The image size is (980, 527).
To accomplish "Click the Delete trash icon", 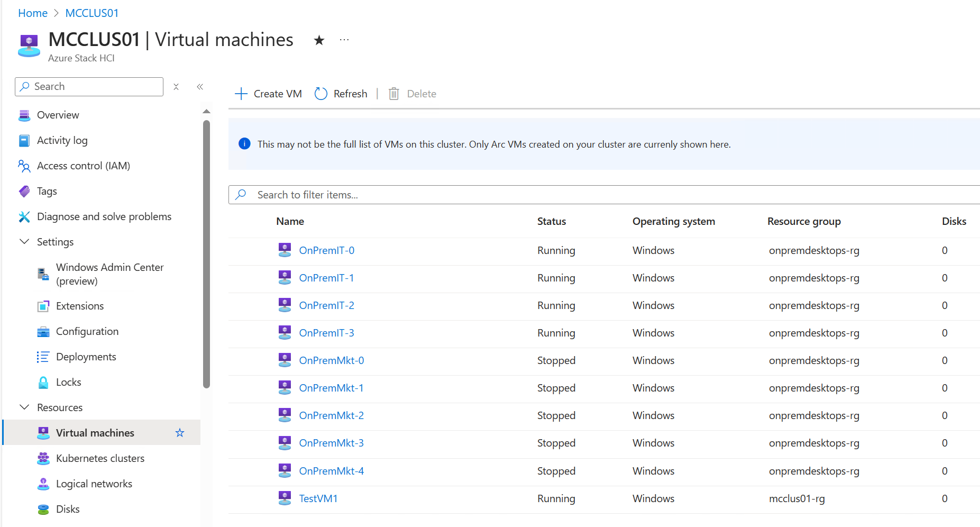I will pos(393,93).
